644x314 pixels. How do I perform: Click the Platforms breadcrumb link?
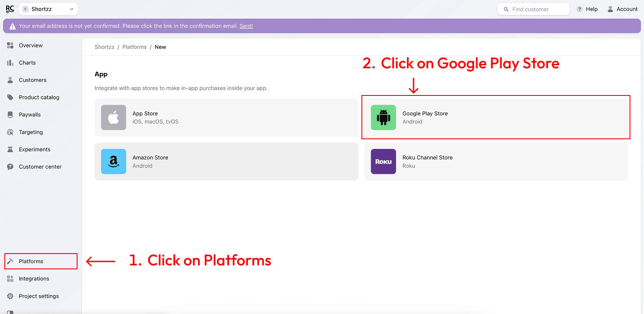pyautogui.click(x=134, y=47)
